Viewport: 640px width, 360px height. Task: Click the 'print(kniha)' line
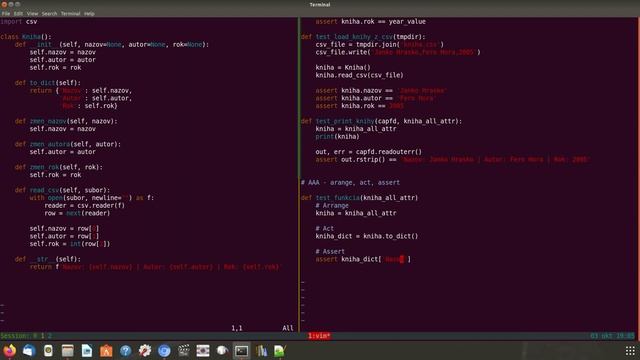pyautogui.click(x=338, y=136)
